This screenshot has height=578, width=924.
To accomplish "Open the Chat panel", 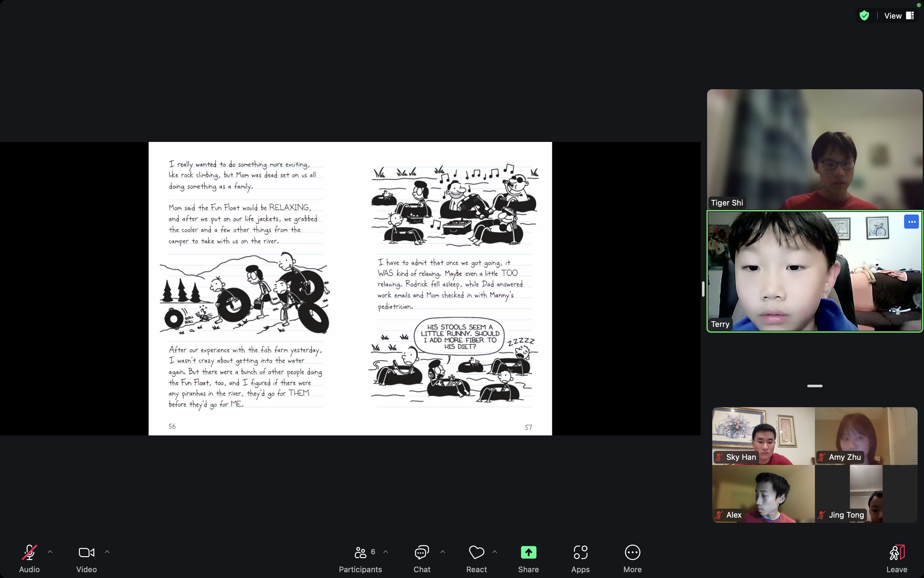I will click(422, 558).
